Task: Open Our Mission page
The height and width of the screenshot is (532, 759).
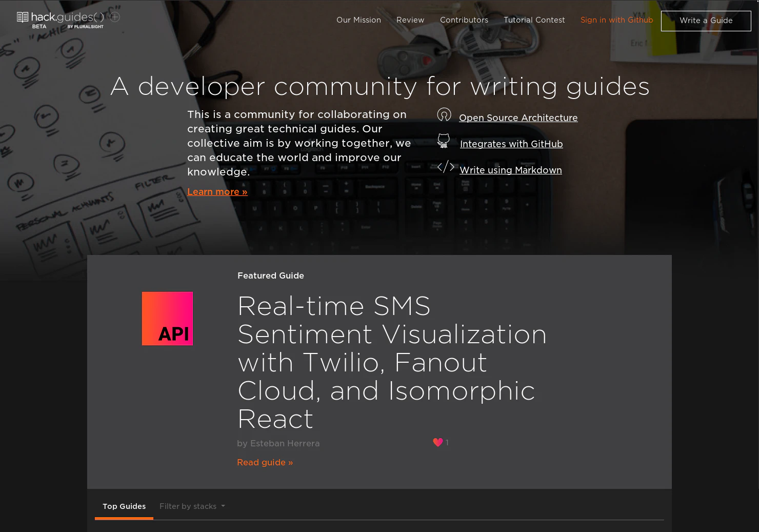Action: coord(358,20)
